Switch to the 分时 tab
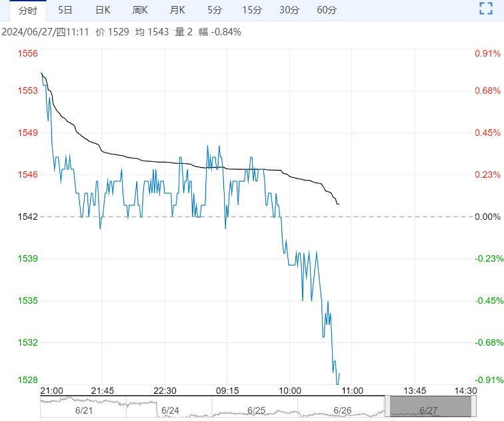The height and width of the screenshot is (421, 504). point(27,10)
